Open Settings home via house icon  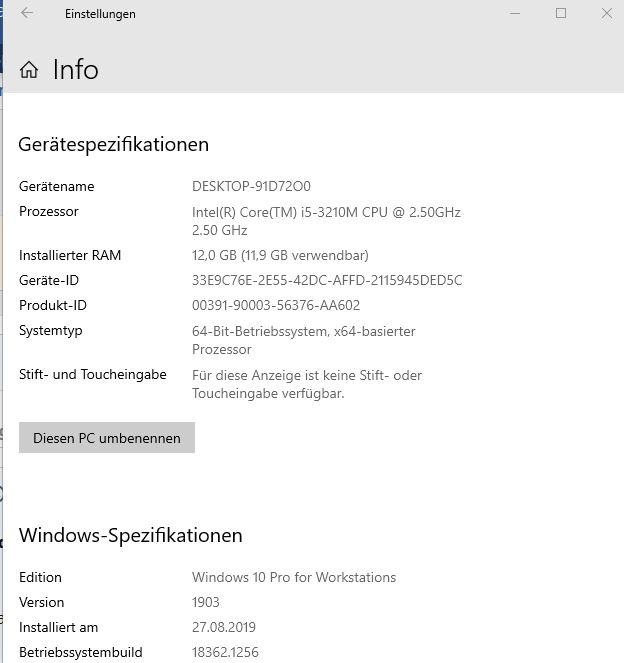click(29, 69)
